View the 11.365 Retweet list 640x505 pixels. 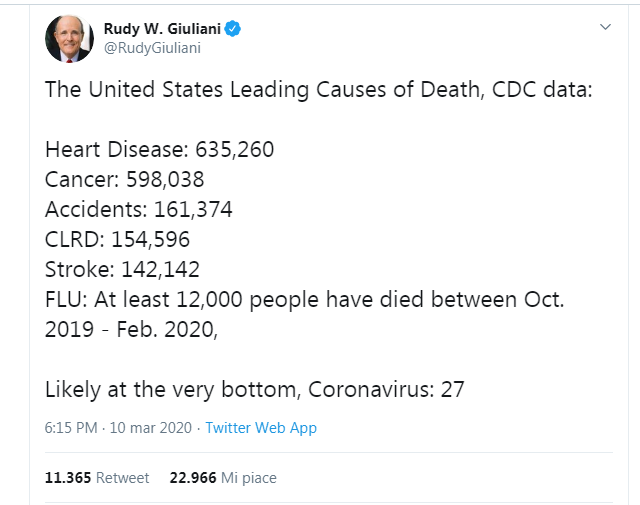pos(97,478)
